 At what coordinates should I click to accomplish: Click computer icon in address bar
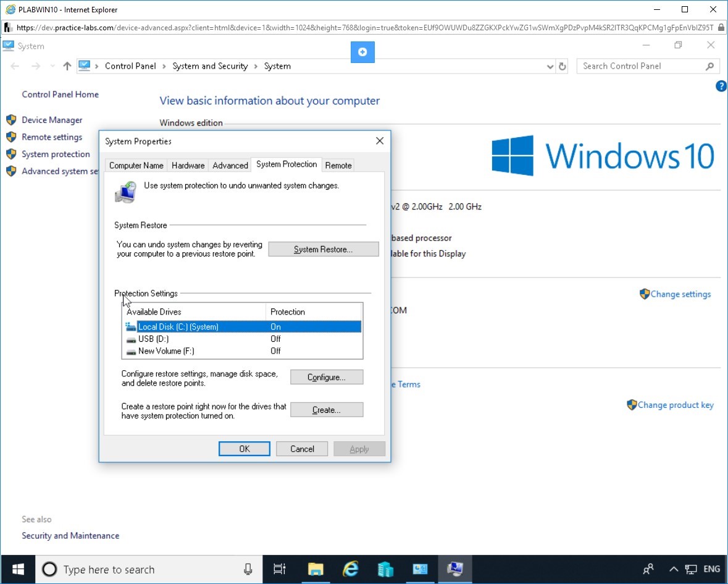click(84, 66)
